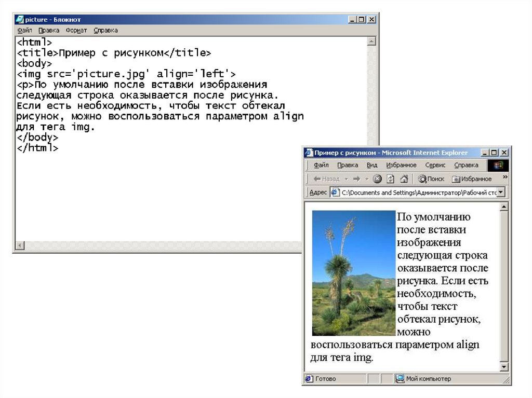Click Notepad vertical scrollbar up arrow

(371, 42)
